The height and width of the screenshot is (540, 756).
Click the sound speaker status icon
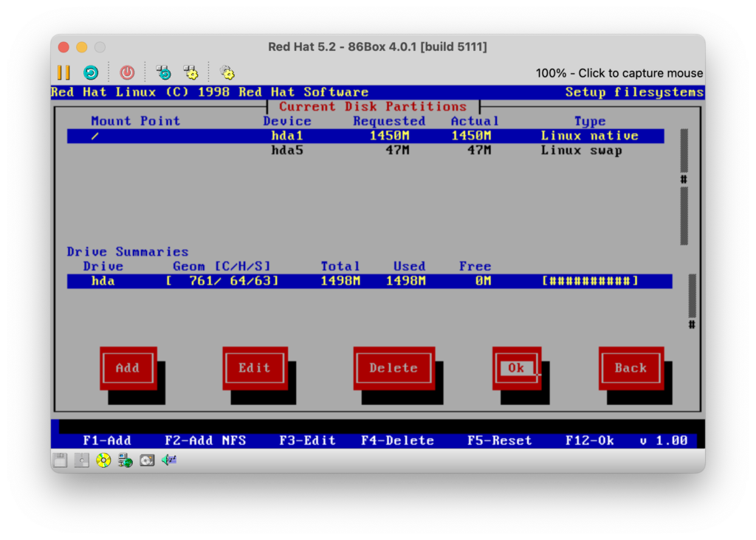pos(169,460)
